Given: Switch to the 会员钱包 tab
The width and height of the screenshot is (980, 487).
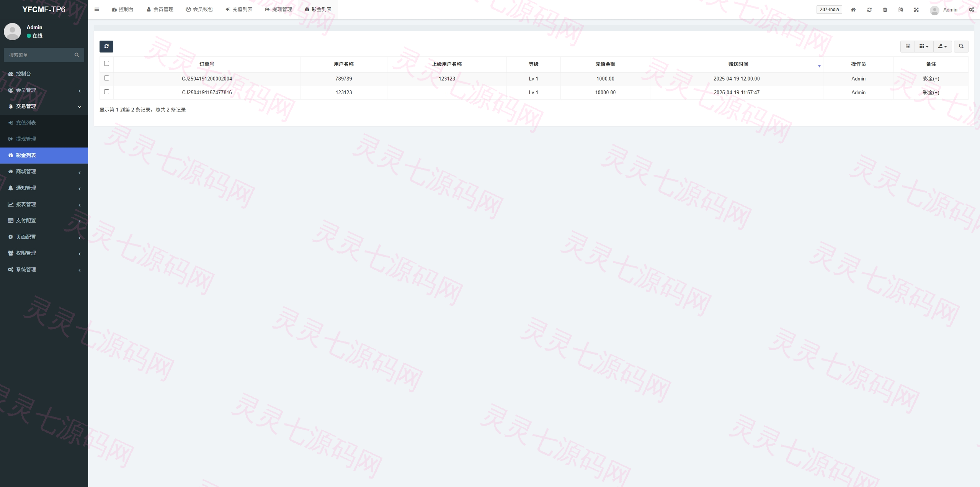Looking at the screenshot, I should coord(199,10).
